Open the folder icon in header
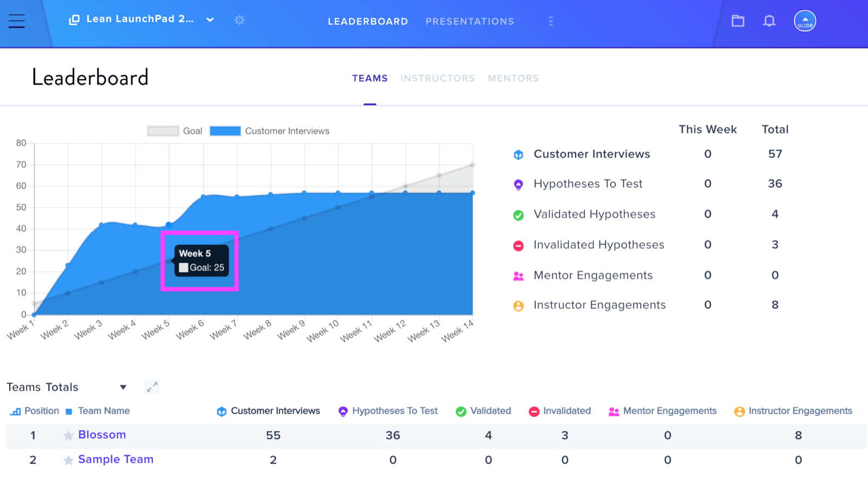Viewport: 868px width, 497px height. [x=738, y=21]
